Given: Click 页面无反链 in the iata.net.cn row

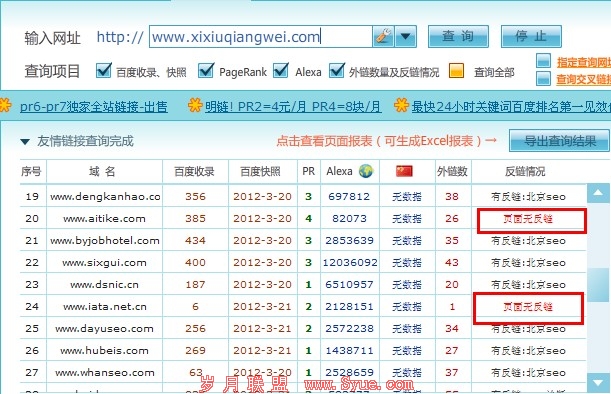Looking at the screenshot, I should (x=528, y=307).
